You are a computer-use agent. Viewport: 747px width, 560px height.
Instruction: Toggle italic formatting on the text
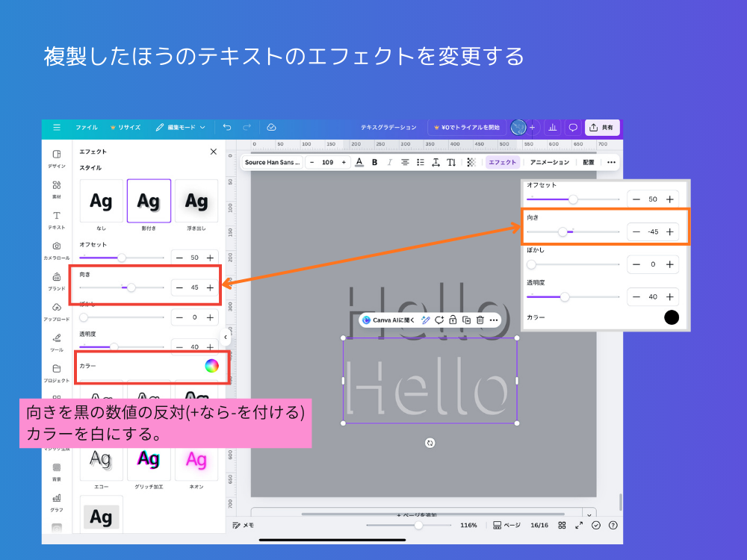(x=389, y=161)
